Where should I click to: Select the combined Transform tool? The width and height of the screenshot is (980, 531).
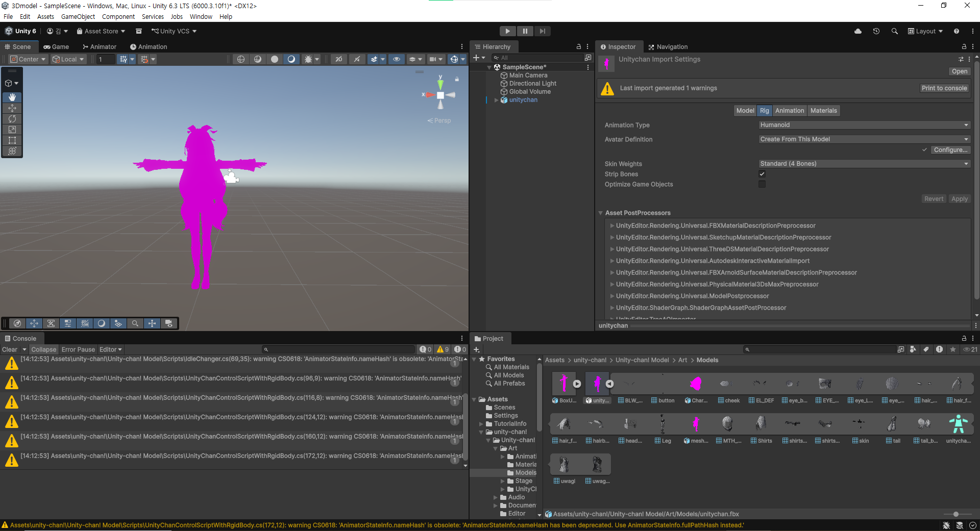coord(12,151)
